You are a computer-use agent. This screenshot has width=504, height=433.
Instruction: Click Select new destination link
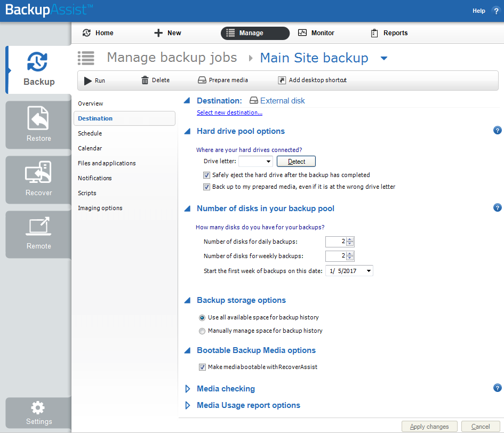tap(229, 113)
